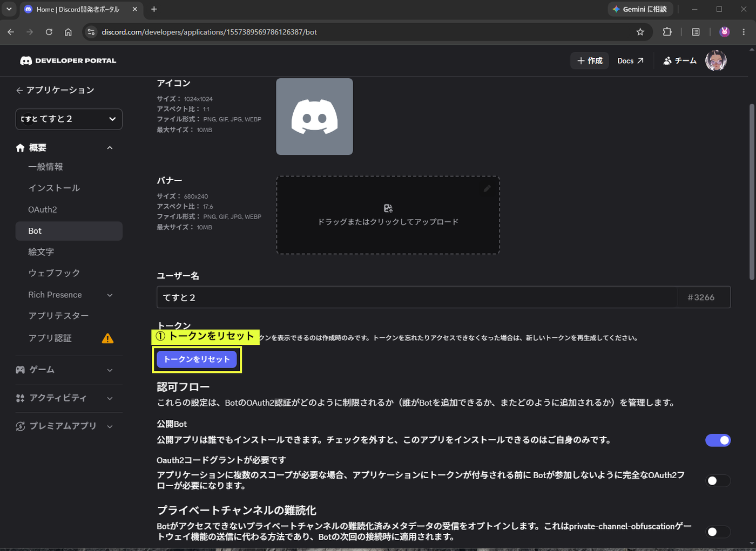Click the ユーザー名 input field
The width and height of the screenshot is (756, 551).
click(x=417, y=297)
